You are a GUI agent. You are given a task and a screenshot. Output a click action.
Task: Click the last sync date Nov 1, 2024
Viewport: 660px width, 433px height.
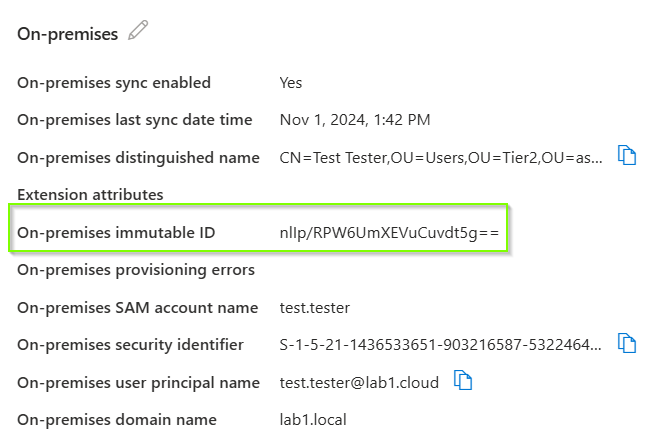(x=355, y=120)
